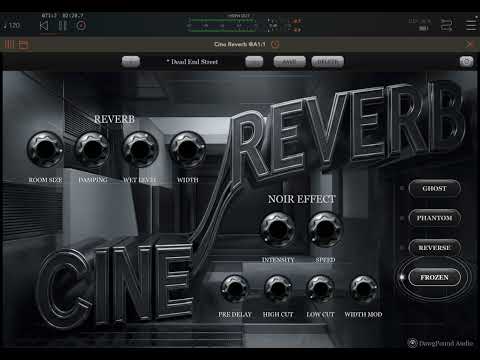
Task: Toggle the Reverse mode button
Action: (x=434, y=248)
